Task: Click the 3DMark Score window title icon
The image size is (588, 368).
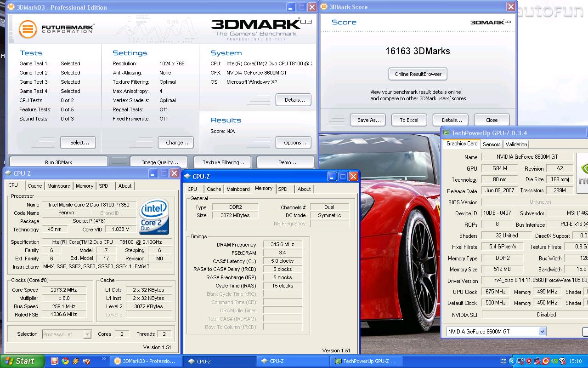Action: coord(324,7)
